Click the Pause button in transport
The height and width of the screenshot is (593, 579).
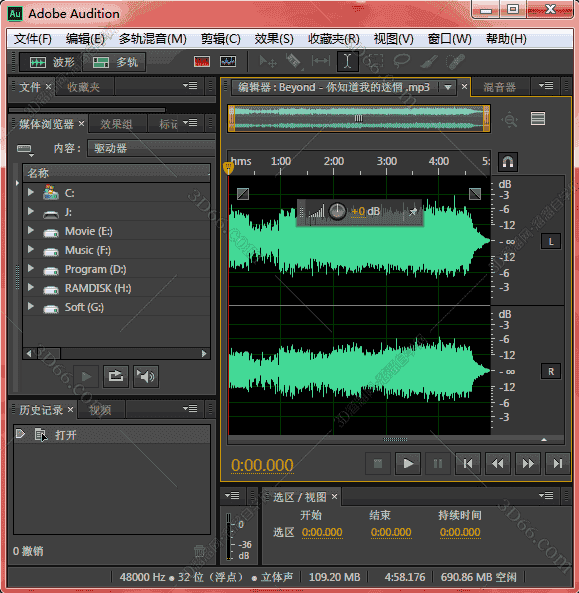(x=438, y=464)
